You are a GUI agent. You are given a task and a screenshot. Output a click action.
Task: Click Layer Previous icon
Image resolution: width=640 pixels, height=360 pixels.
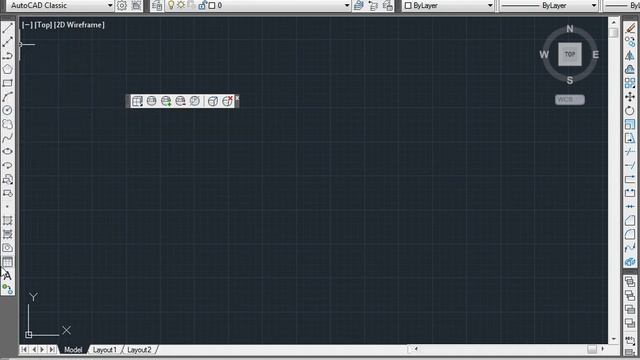tap(373, 6)
